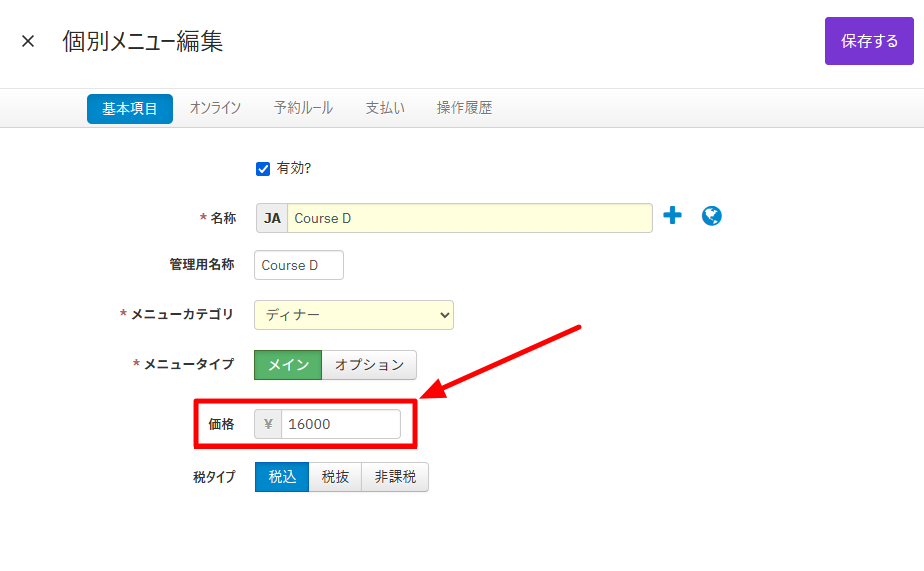The width and height of the screenshot is (924, 571).
Task: Choose 税込 tax type
Action: pyautogui.click(x=282, y=477)
